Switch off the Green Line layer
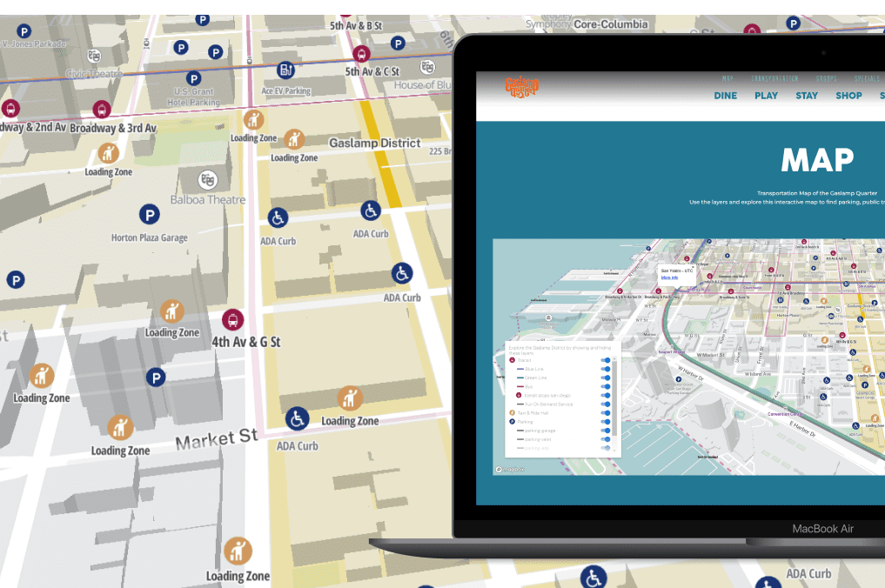The width and height of the screenshot is (885, 588). click(x=606, y=378)
